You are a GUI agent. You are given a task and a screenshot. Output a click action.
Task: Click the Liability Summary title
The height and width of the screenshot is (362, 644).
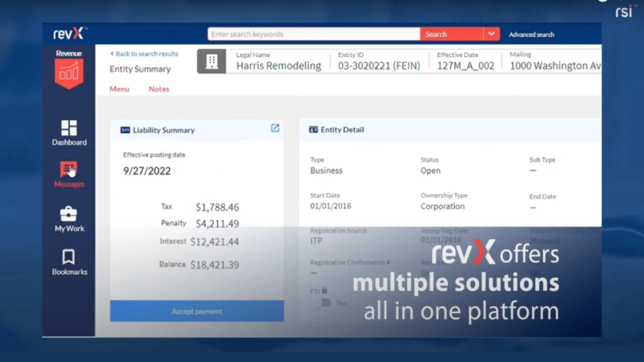[164, 130]
